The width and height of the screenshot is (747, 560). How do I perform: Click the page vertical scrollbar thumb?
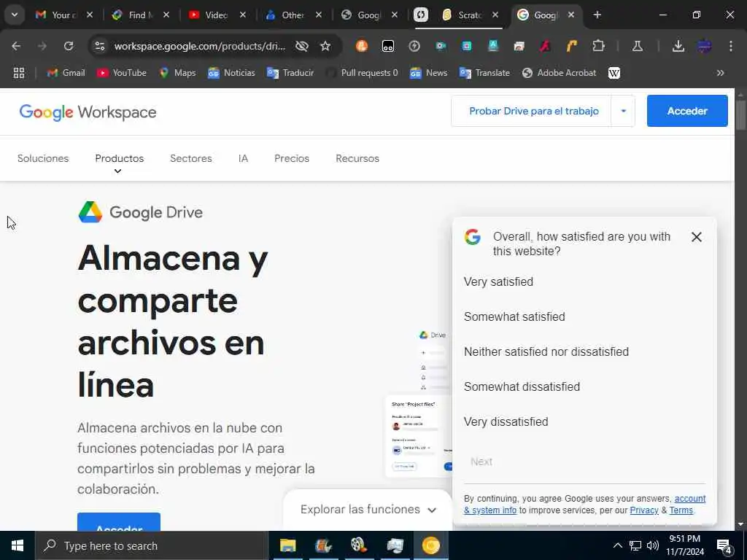(x=740, y=114)
